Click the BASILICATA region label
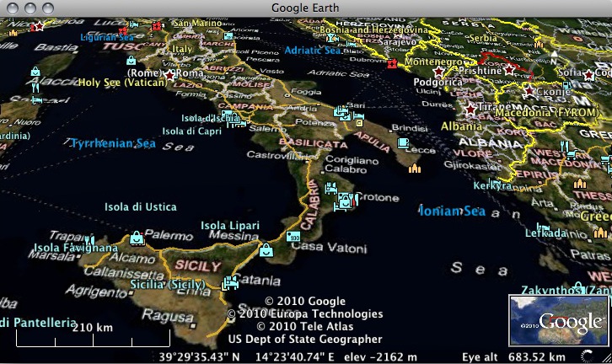 click(313, 143)
